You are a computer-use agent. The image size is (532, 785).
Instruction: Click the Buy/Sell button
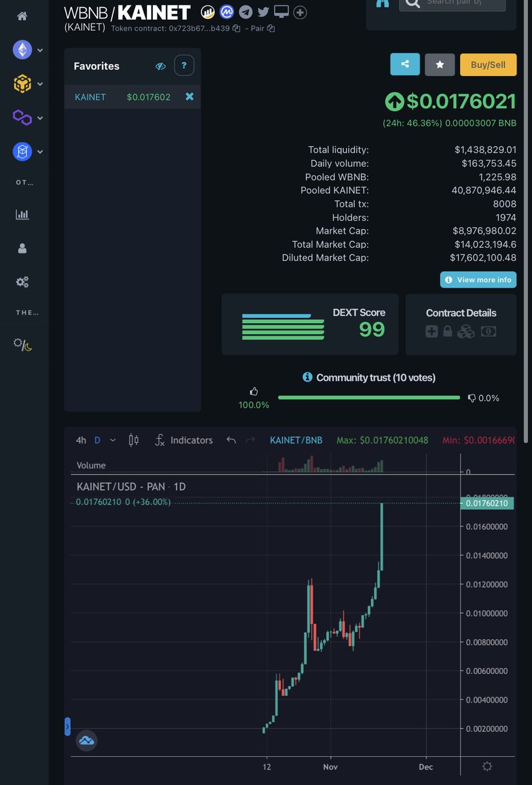[x=488, y=64]
